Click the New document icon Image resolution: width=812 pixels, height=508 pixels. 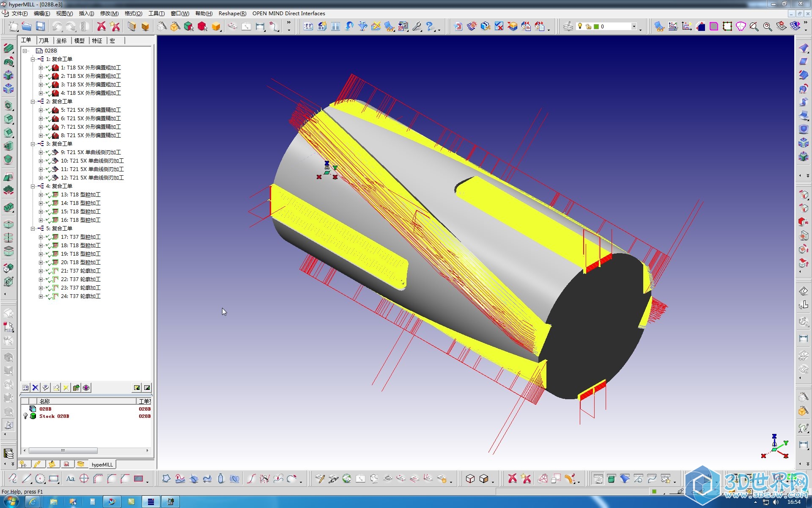pos(14,27)
